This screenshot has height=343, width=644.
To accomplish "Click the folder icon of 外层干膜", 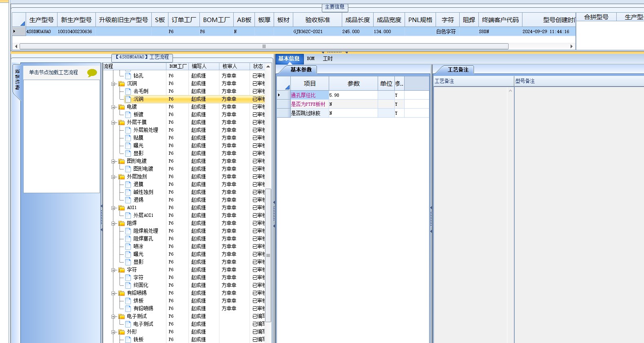I will tap(122, 122).
